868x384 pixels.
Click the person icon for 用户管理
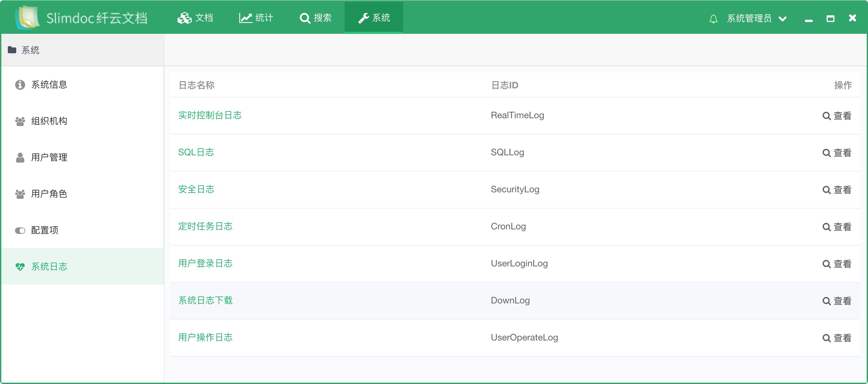20,157
